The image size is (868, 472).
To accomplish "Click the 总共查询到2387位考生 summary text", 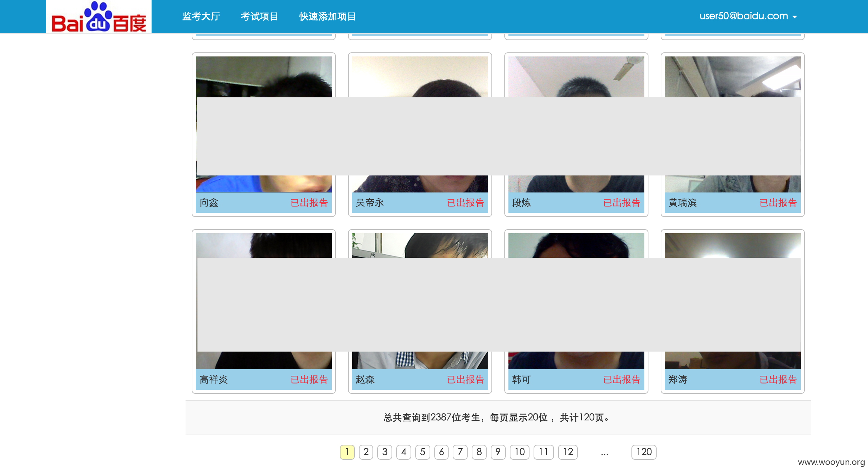I will pos(432,417).
